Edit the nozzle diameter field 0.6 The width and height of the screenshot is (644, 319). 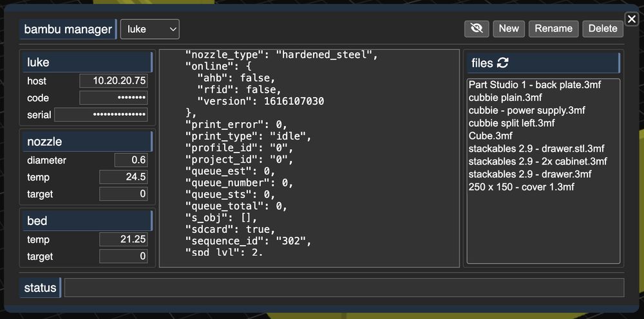click(x=131, y=160)
